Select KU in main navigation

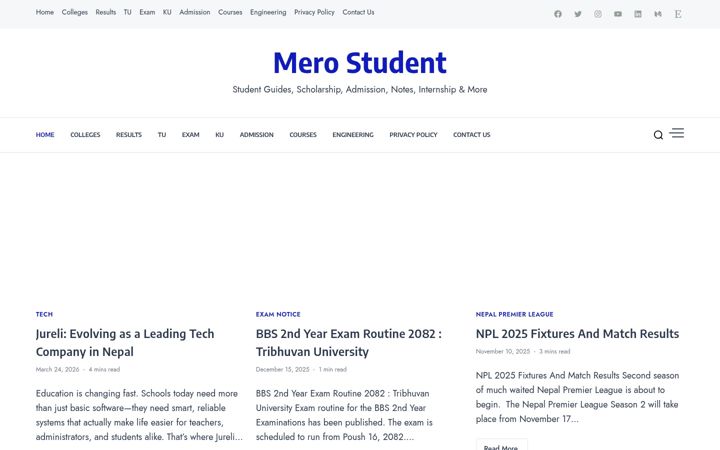click(x=219, y=135)
